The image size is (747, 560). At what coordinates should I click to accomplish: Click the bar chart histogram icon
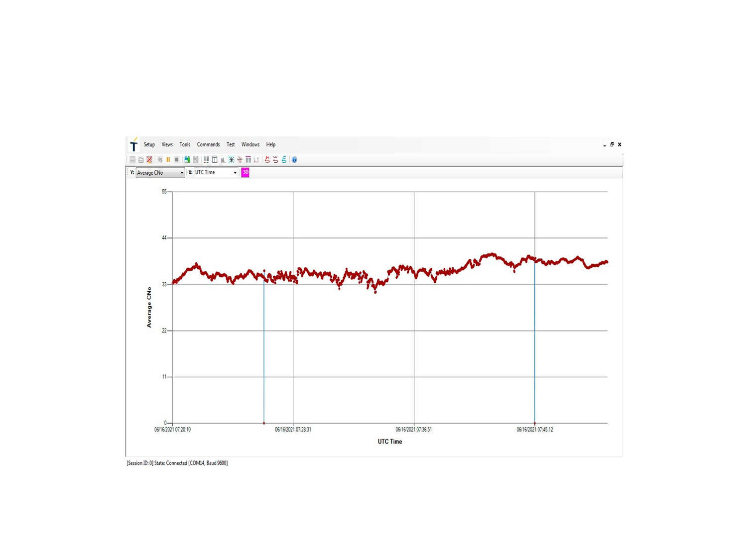pos(223,160)
